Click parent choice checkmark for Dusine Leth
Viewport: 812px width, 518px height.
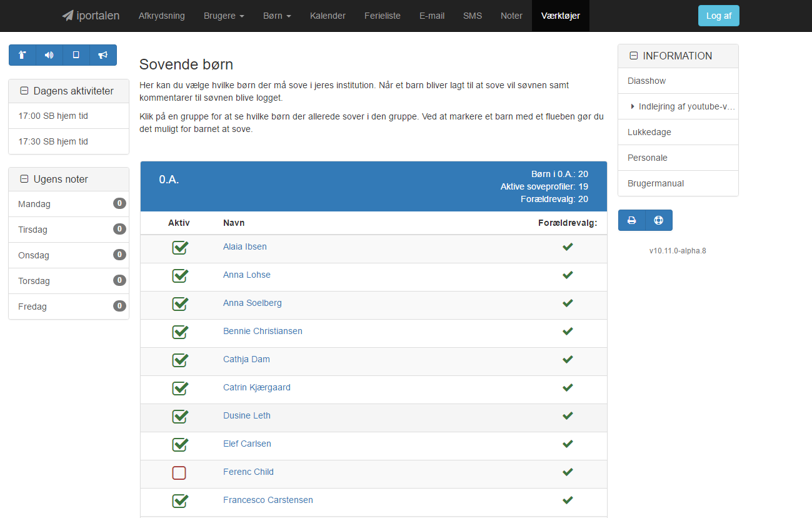[568, 415]
